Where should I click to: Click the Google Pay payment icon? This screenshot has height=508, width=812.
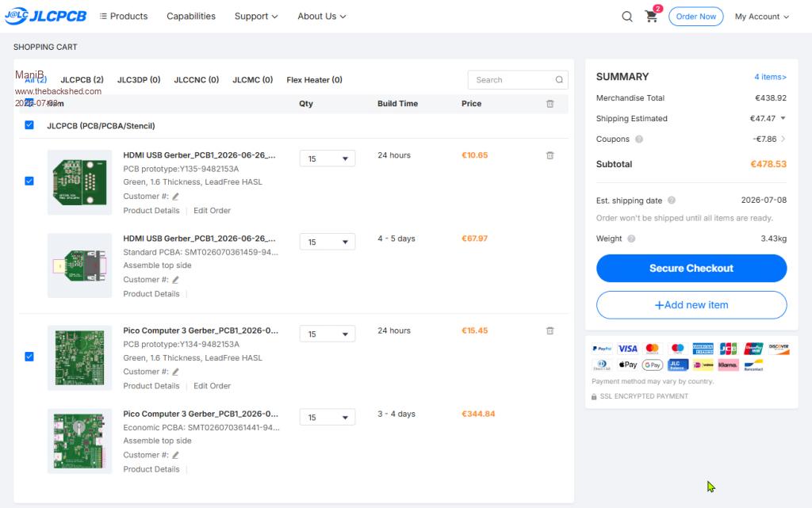653,365
